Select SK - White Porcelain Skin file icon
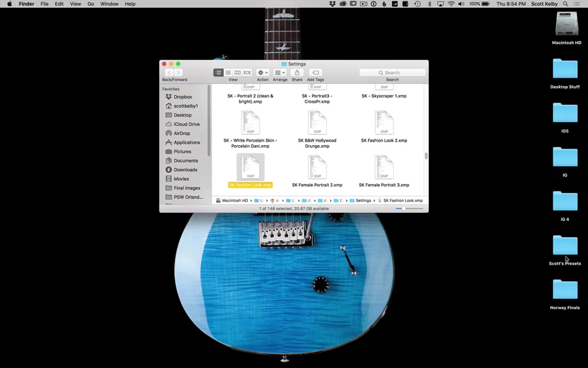The image size is (588, 368). tap(250, 123)
